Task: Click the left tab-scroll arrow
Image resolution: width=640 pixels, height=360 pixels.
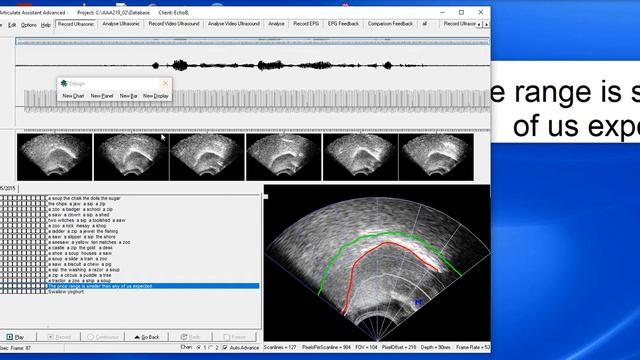Action: pyautogui.click(x=479, y=25)
